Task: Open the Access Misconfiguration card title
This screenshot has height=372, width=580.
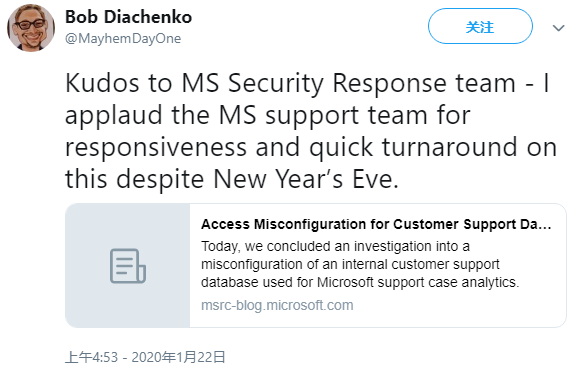Action: point(376,224)
